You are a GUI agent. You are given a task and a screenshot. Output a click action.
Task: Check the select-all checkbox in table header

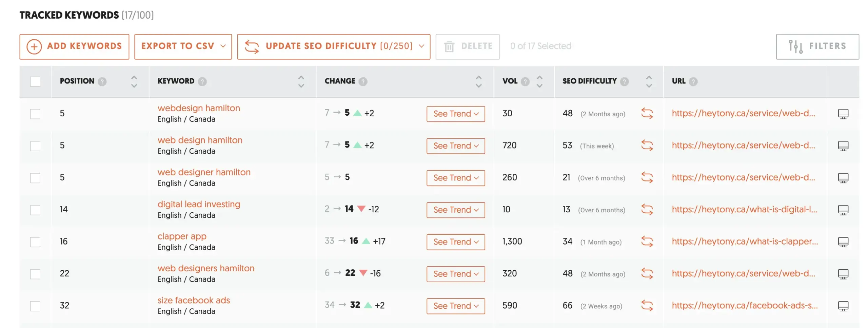tap(35, 81)
